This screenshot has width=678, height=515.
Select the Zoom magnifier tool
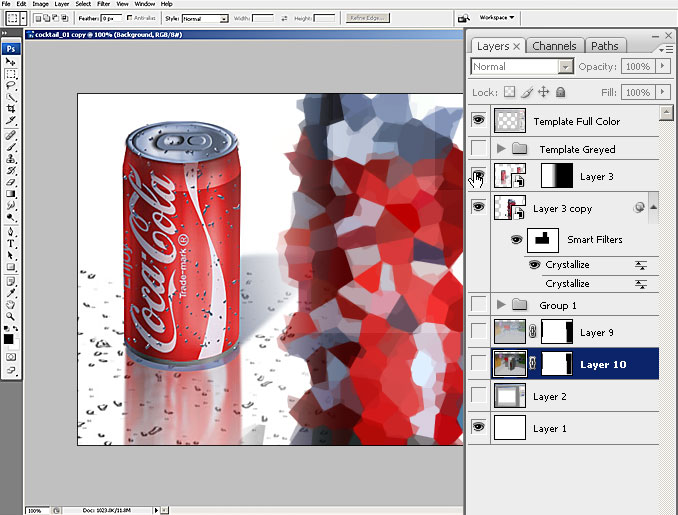tap(11, 317)
